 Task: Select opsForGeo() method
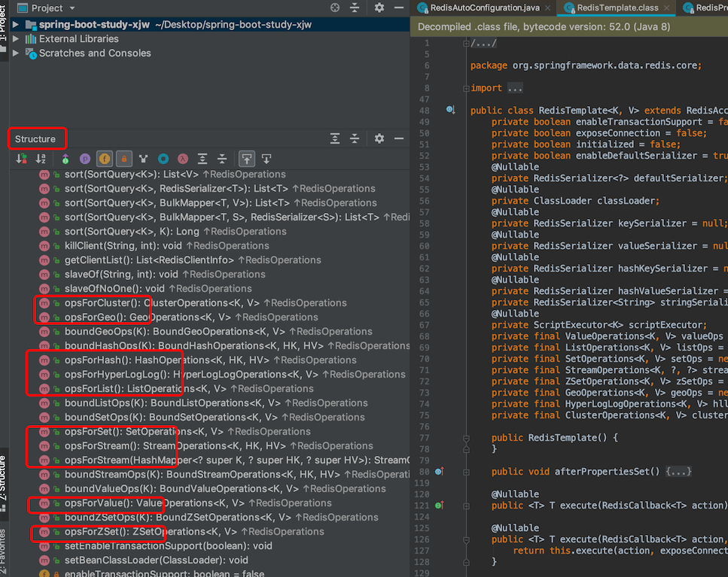tap(191, 317)
